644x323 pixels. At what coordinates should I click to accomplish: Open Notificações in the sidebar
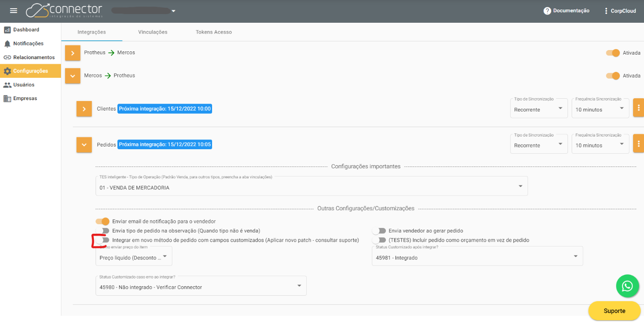click(30, 44)
